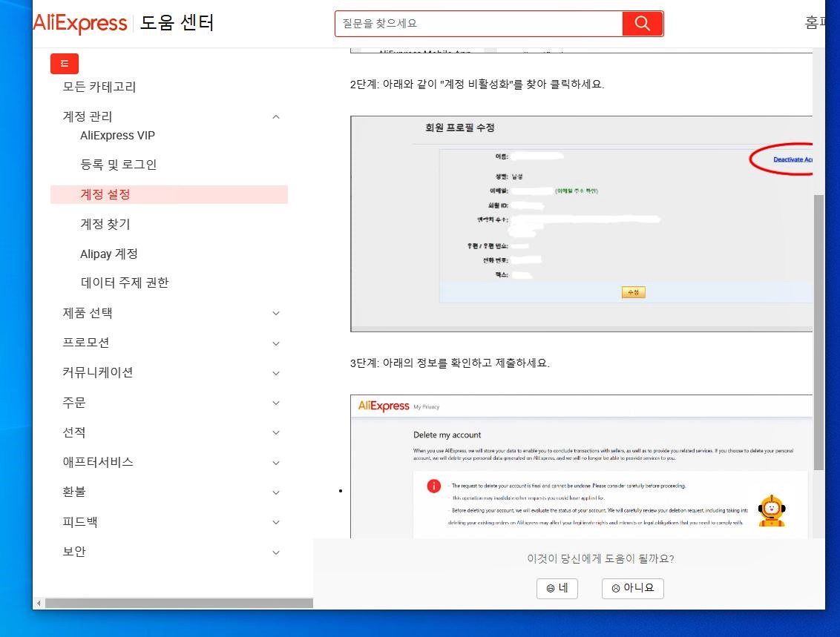Screen dimensions: 840x637
Task: Click the cut-off 홈 link at top right
Action: pos(815,22)
